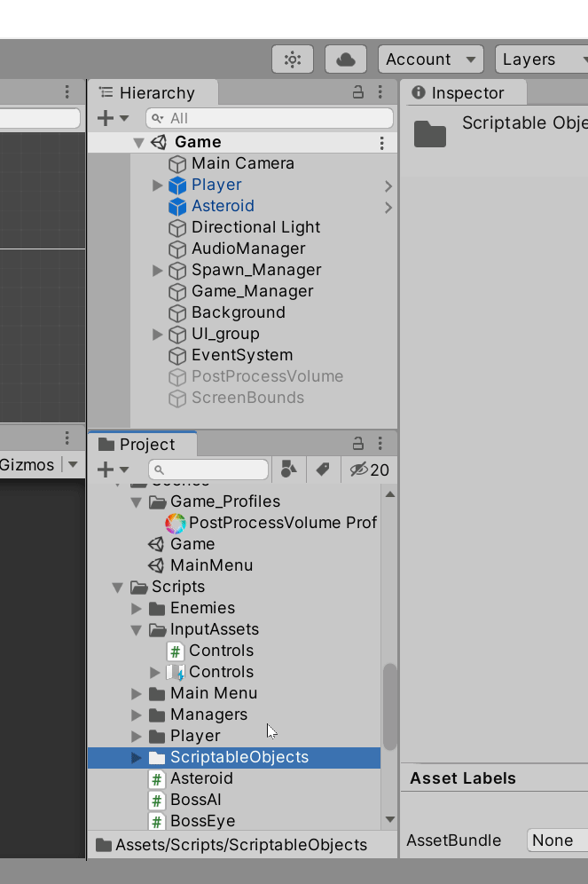Focus the Project search field

tap(208, 469)
